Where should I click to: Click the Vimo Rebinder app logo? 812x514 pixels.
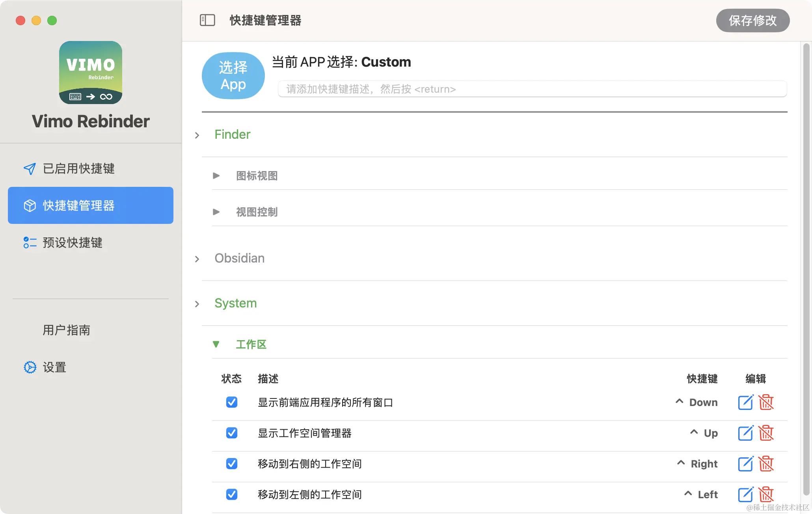click(x=90, y=73)
